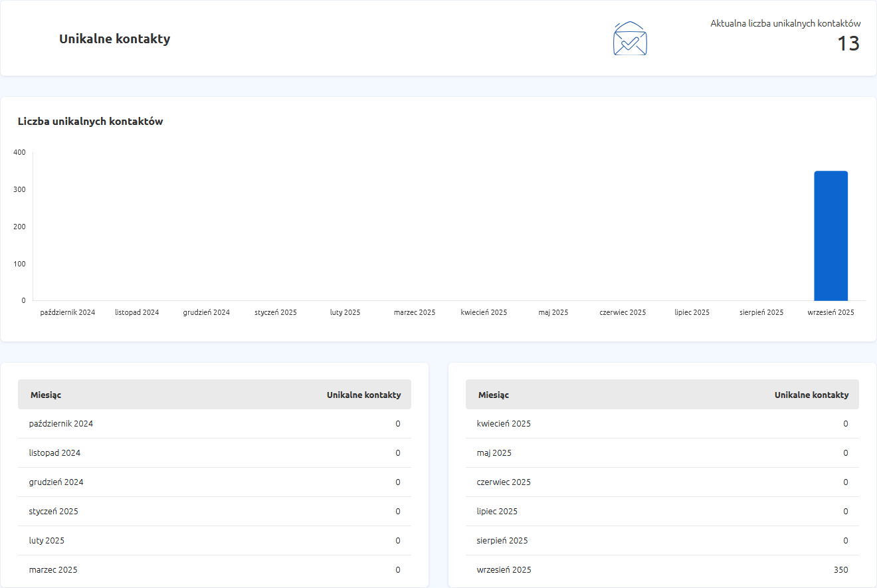877x588 pixels.
Task: Click the envelope checkmark icon
Action: click(x=629, y=39)
